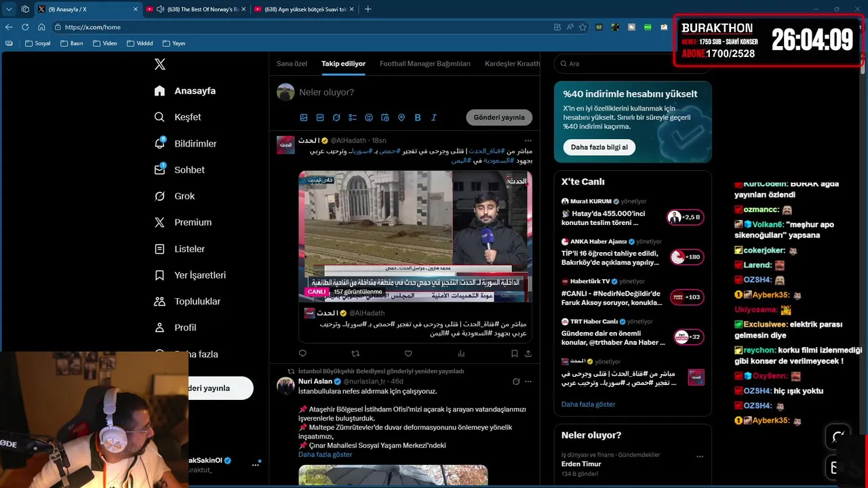Switch to Best Of Norway's browser tab
Screen dimensions: 868x488
(197, 9)
